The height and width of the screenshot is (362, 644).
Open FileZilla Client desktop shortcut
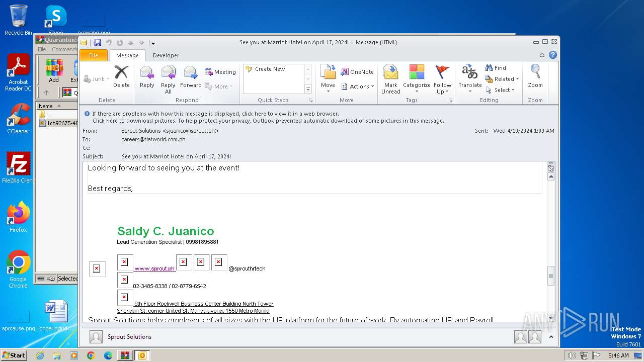[x=18, y=167]
